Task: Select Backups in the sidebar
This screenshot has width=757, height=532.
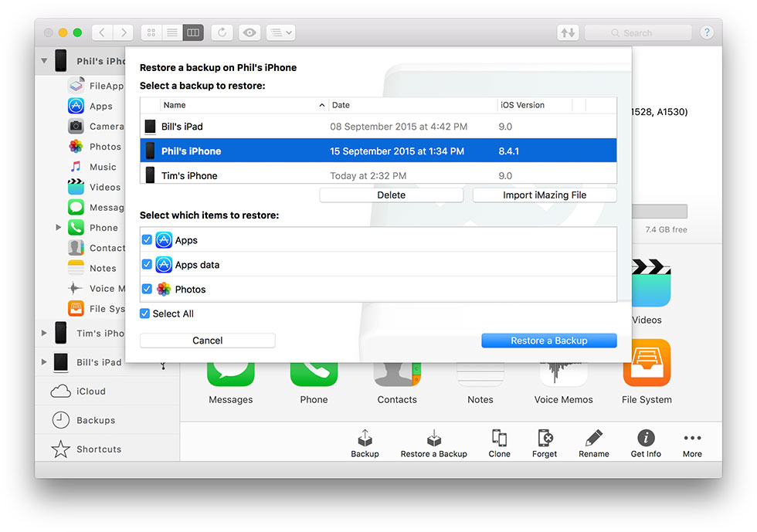Action: (95, 420)
